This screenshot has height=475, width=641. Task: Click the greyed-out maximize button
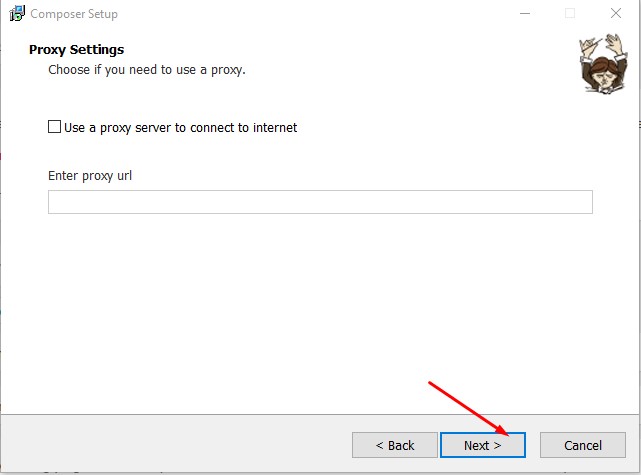tap(570, 14)
